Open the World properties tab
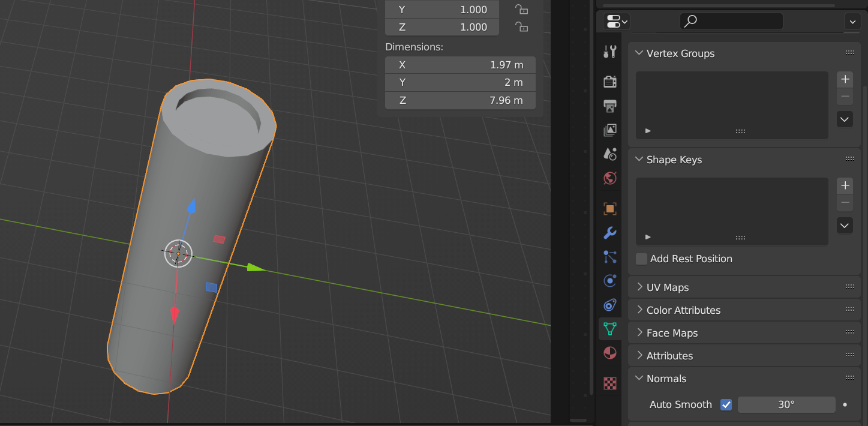This screenshot has width=868, height=426. 610,178
